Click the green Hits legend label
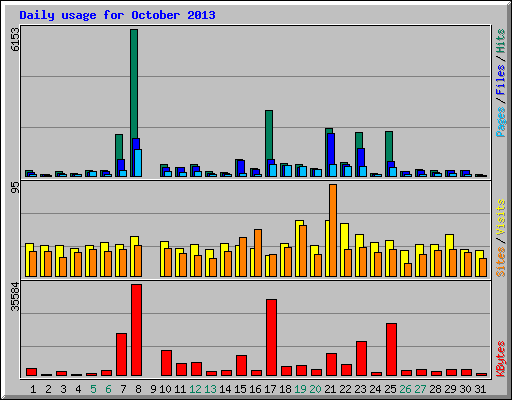 pos(500,41)
